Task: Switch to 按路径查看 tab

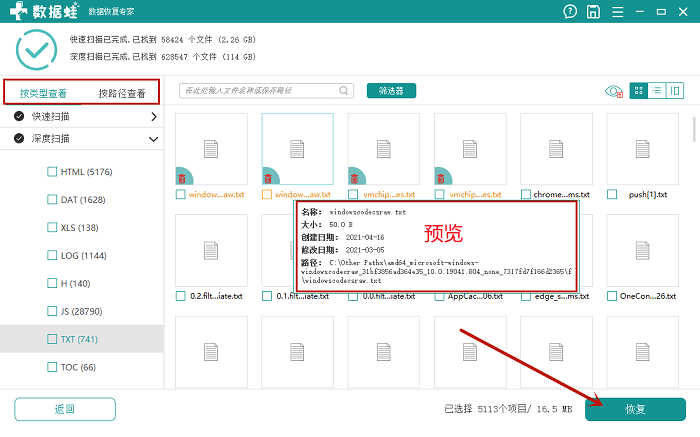Action: (122, 93)
